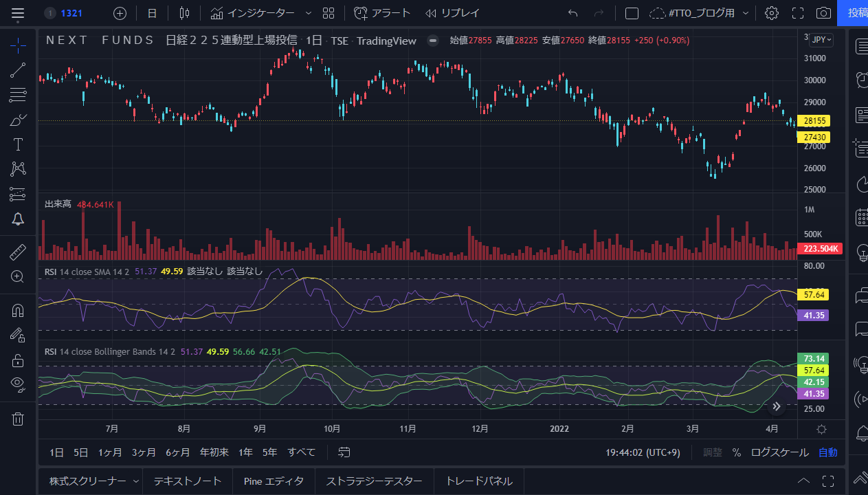Open chart settings via the gear icon
This screenshot has width=868, height=495.
click(x=771, y=12)
